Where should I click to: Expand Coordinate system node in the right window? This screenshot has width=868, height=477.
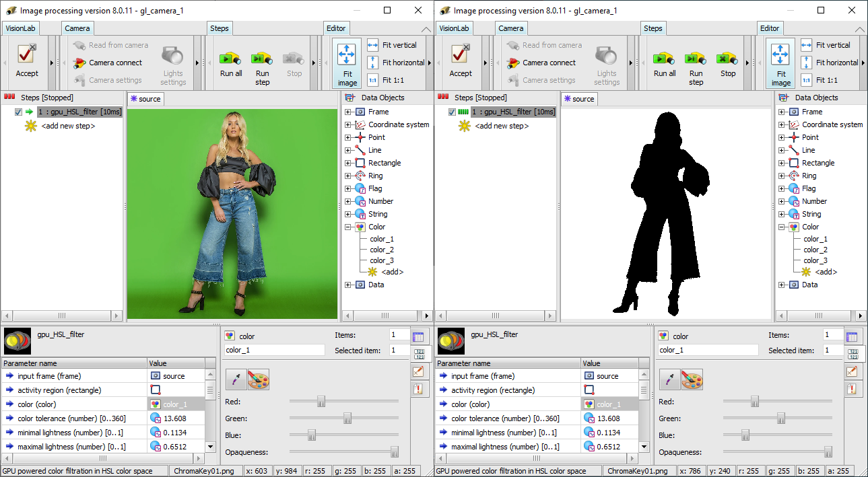pyautogui.click(x=782, y=125)
